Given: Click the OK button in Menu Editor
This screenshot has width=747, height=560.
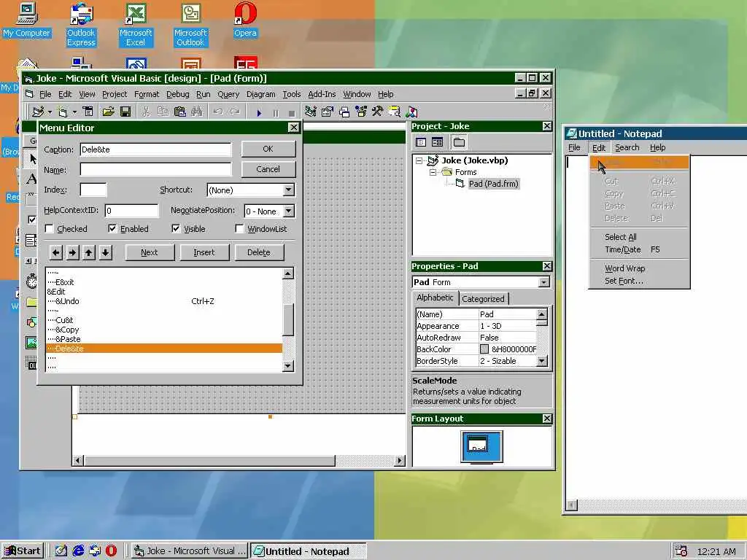Looking at the screenshot, I should 268,149.
